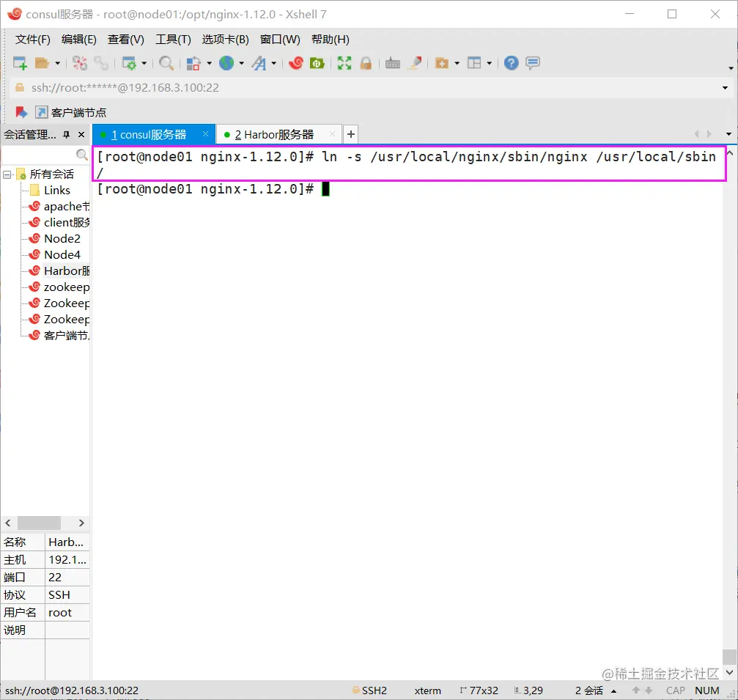Open the 编辑(E) menu
Screen dimensions: 738x700
[x=78, y=40]
